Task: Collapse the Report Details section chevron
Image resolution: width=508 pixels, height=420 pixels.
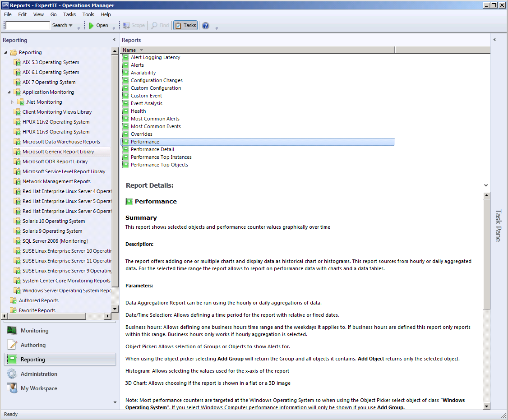Action: 486,185
